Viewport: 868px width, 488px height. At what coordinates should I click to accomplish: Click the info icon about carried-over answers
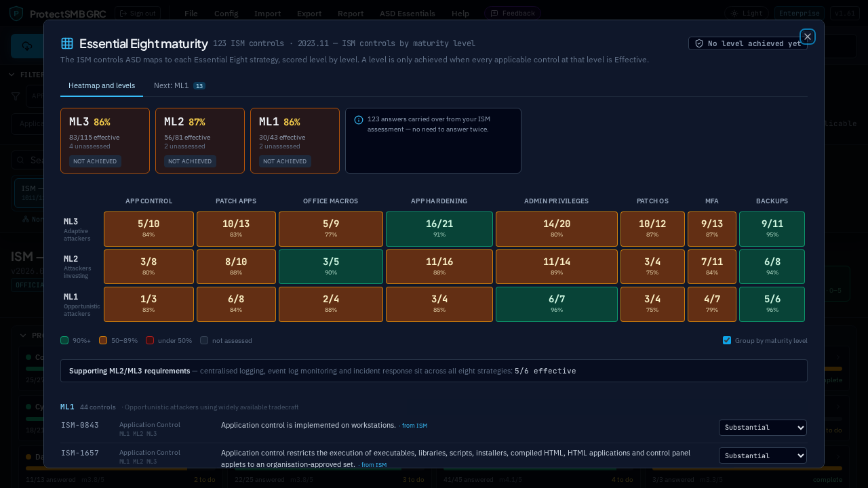[x=359, y=120]
